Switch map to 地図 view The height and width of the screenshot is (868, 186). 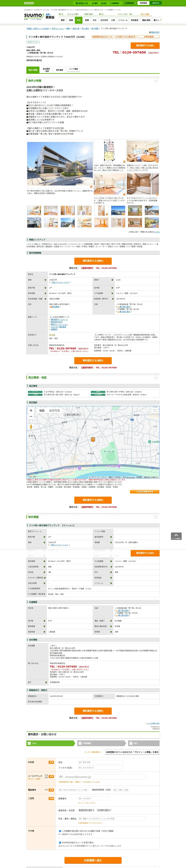[x=42, y=410]
